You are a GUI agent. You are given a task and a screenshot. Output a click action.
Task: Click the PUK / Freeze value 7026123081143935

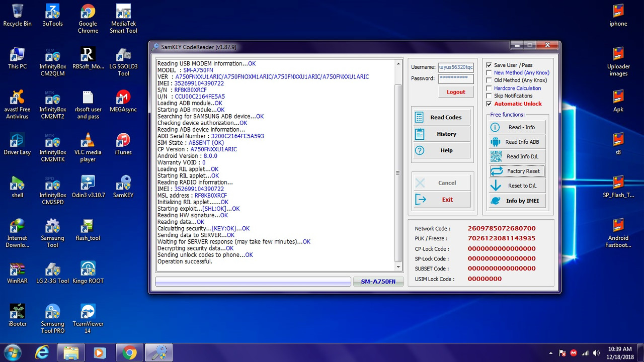coord(502,239)
